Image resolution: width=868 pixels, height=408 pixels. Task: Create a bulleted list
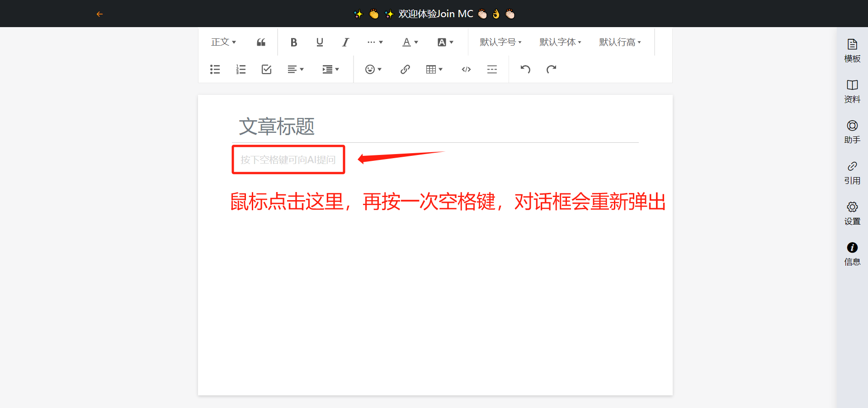215,69
